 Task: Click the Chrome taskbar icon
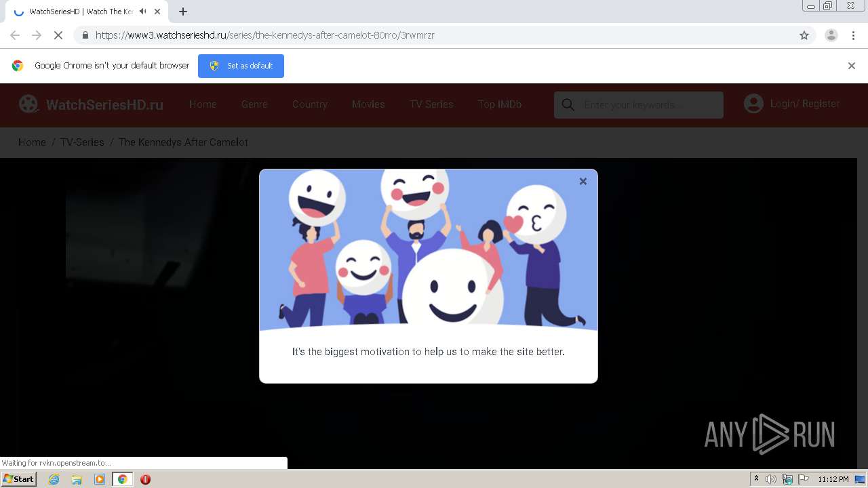[x=122, y=479]
